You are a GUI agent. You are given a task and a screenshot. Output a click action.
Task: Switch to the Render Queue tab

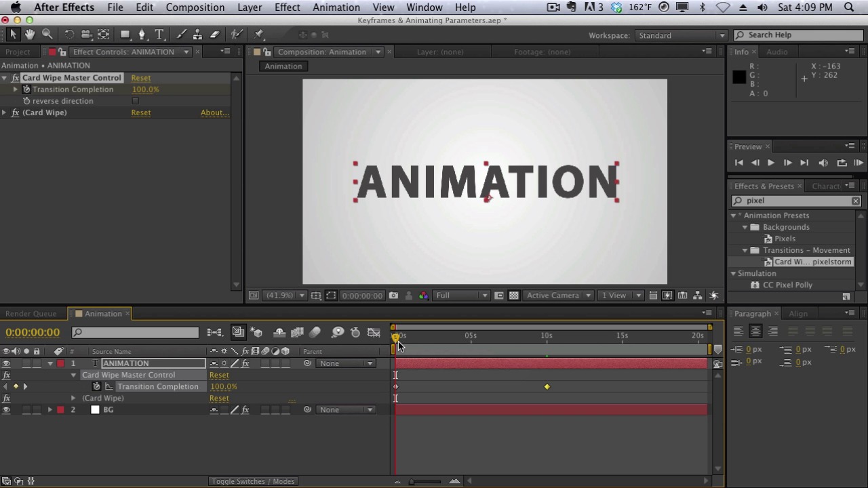coord(31,314)
